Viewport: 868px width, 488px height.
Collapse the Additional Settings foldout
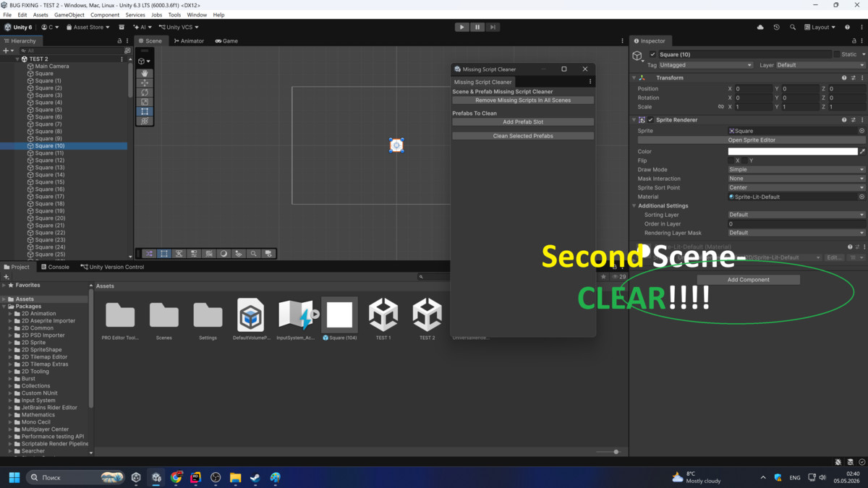634,206
